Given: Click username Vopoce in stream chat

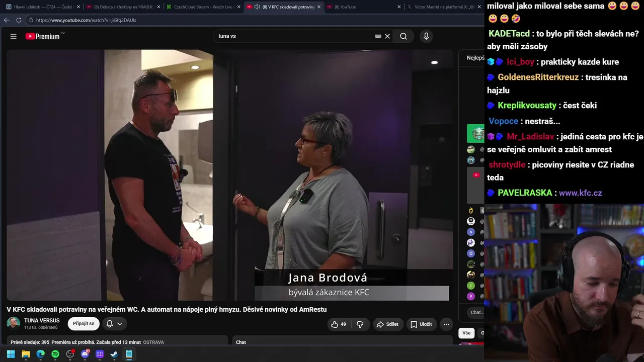Looking at the screenshot, I should pyautogui.click(x=503, y=121).
